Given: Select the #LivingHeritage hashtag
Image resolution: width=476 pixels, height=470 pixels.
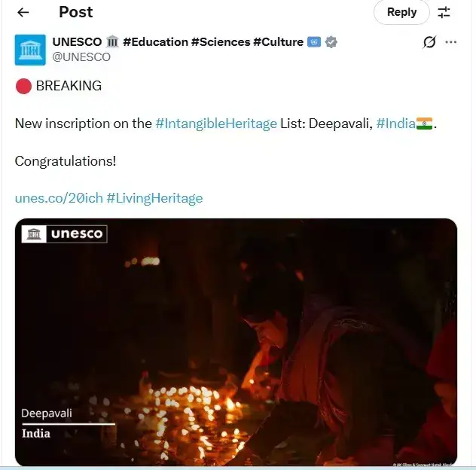Looking at the screenshot, I should [154, 198].
